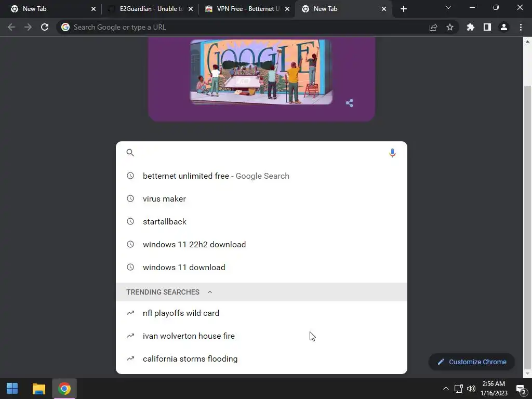The height and width of the screenshot is (399, 532).
Task: Open the profile avatar menu
Action: click(x=504, y=27)
